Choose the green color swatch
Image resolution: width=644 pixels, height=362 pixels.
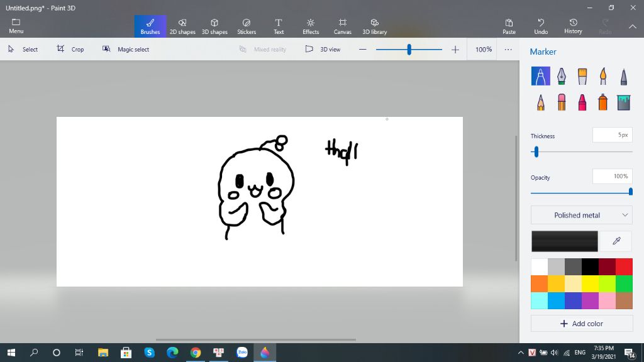pos(624,283)
